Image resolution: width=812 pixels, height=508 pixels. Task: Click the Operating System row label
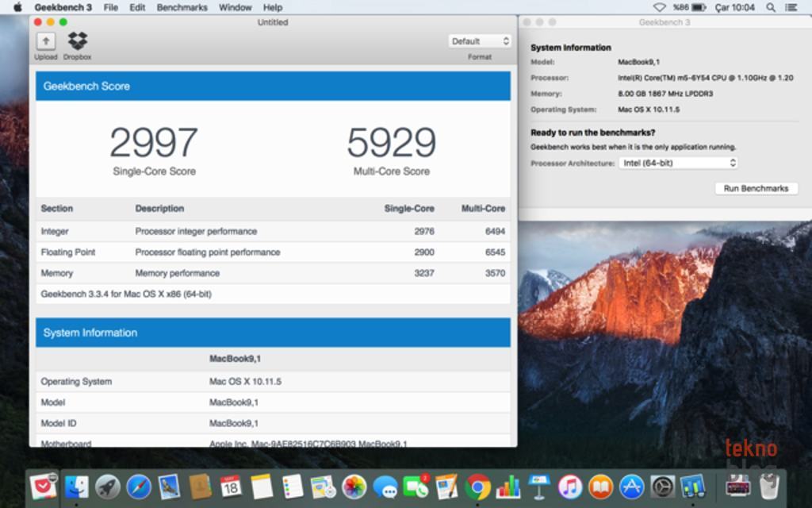(x=76, y=382)
